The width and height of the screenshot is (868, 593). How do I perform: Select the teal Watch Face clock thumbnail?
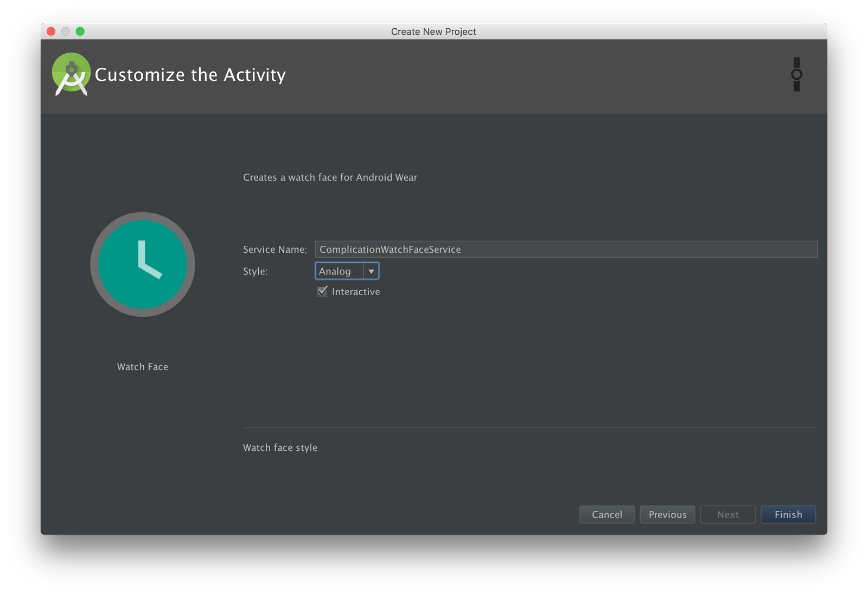[x=143, y=264]
